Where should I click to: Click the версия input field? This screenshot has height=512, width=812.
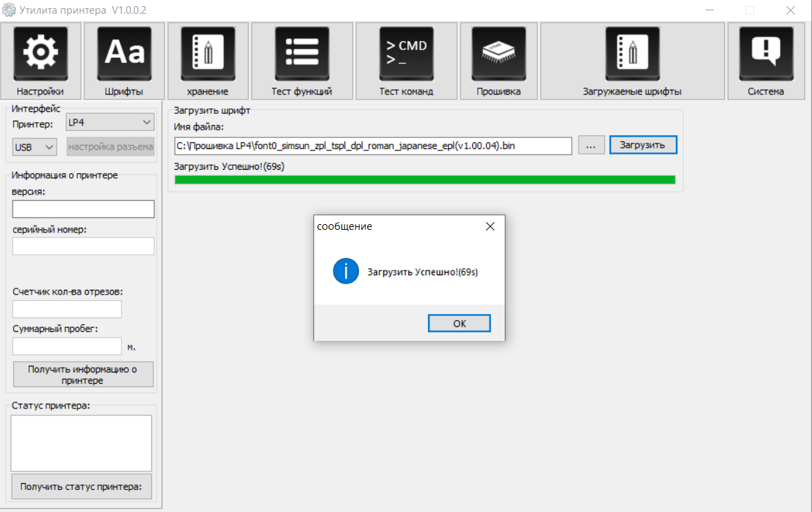(x=83, y=209)
